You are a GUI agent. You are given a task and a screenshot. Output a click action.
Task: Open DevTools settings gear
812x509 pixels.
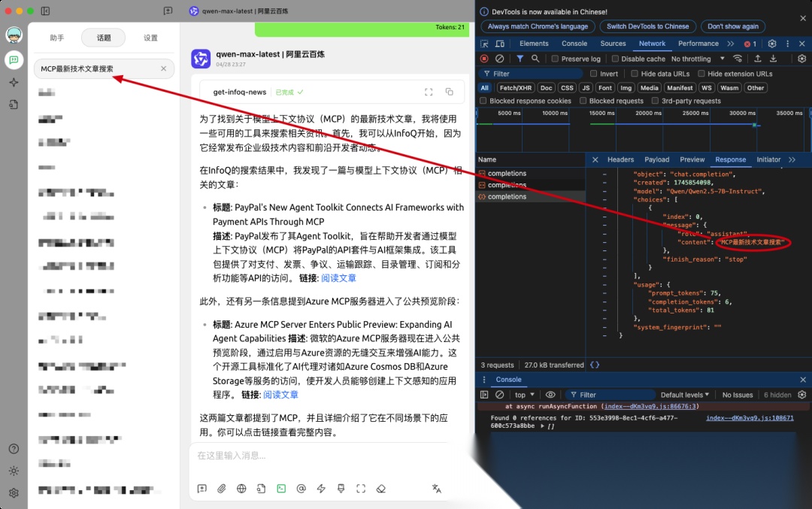click(772, 44)
